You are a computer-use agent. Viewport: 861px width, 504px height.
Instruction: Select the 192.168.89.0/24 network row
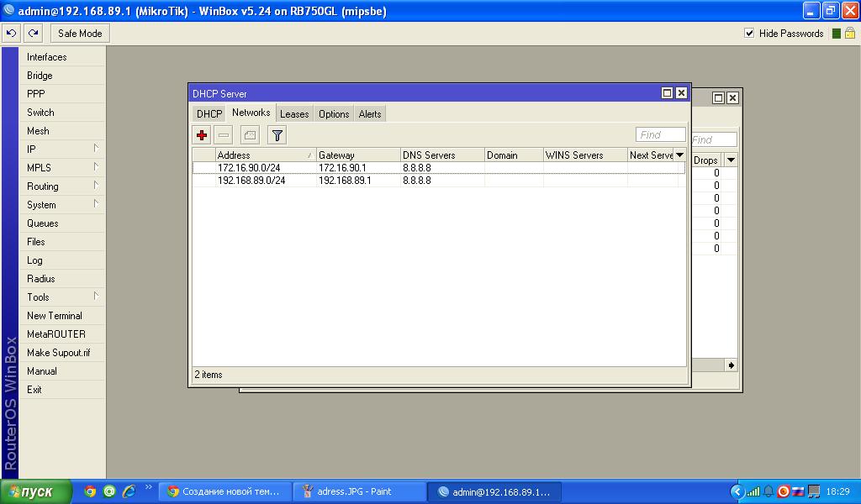pyautogui.click(x=438, y=181)
